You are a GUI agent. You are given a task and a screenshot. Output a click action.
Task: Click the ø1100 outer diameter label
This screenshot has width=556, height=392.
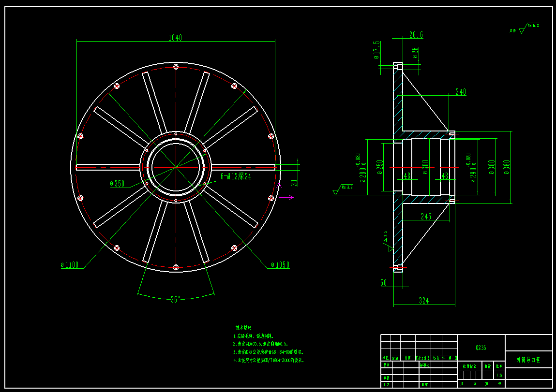point(70,264)
